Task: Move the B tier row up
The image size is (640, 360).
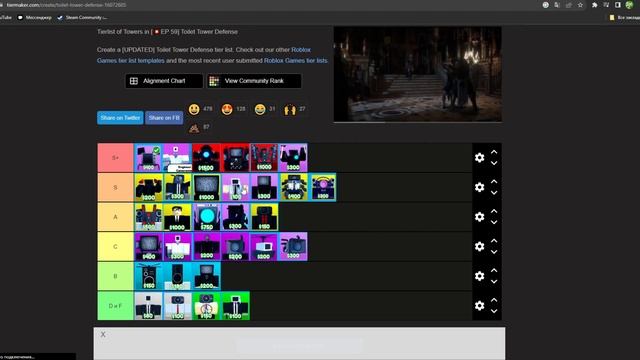Action: tap(494, 271)
